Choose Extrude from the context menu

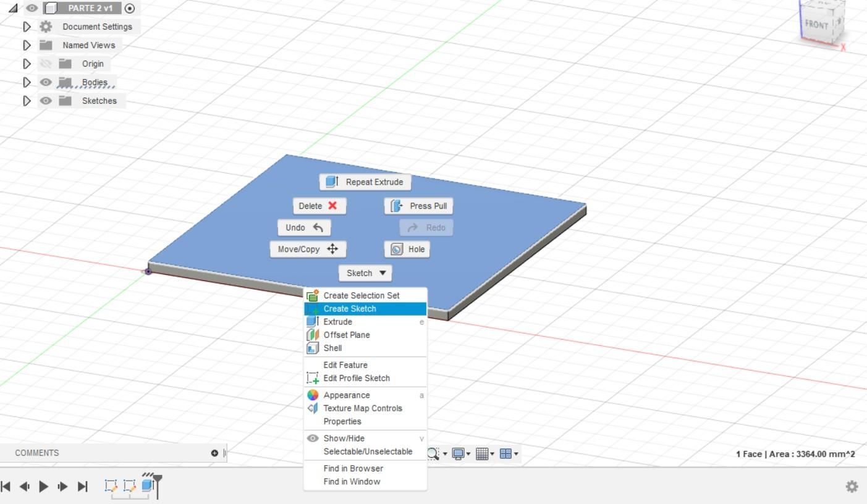point(365,322)
